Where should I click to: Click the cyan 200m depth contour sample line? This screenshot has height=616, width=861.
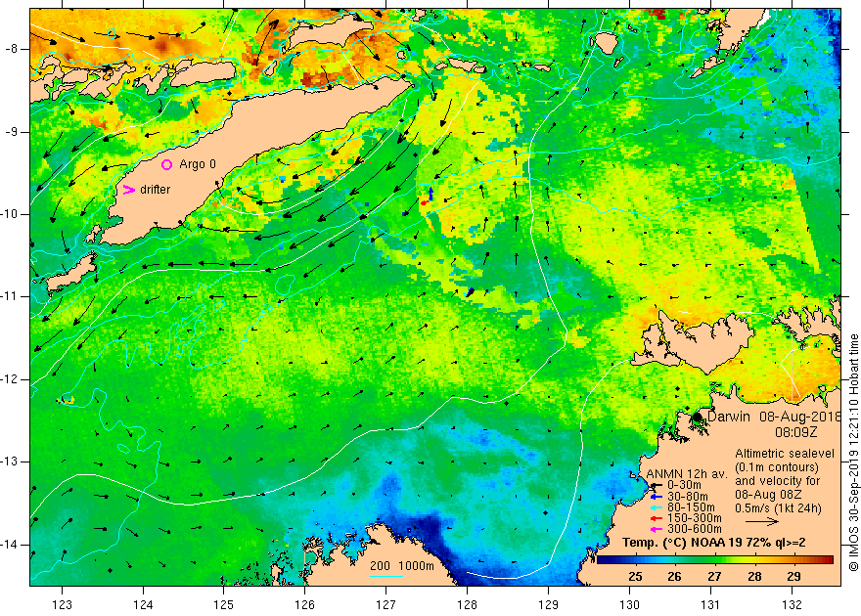386,576
